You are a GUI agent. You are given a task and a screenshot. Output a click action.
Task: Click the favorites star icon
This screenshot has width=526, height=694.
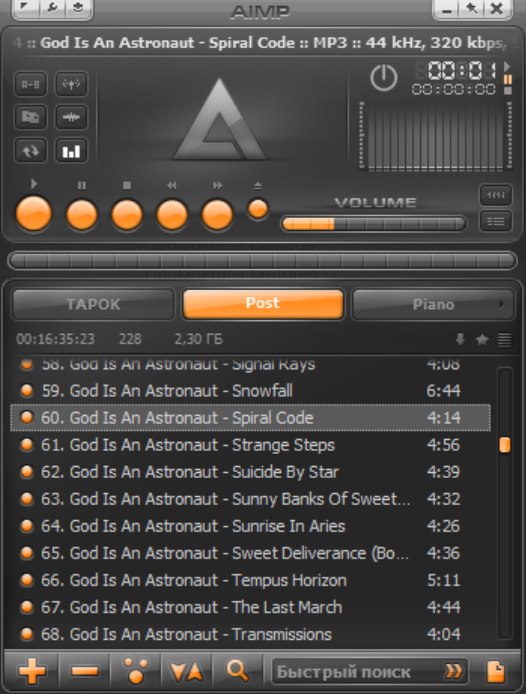(x=482, y=339)
